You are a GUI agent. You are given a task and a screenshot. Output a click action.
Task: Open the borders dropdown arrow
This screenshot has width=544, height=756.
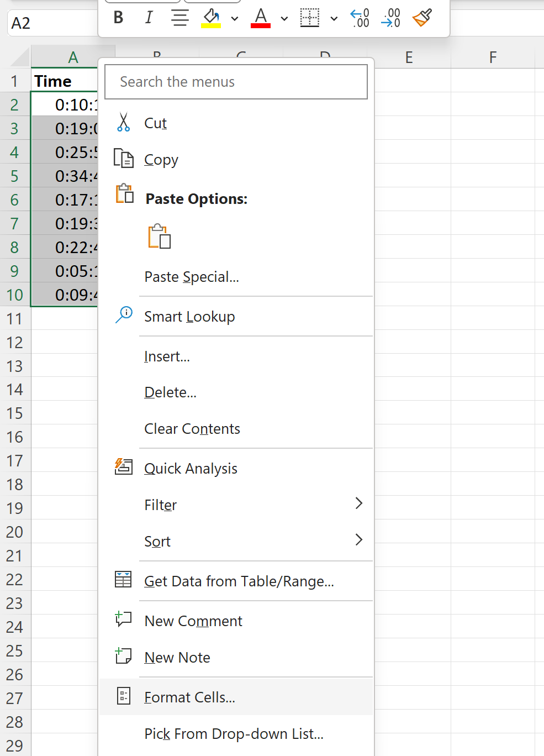[x=334, y=18]
